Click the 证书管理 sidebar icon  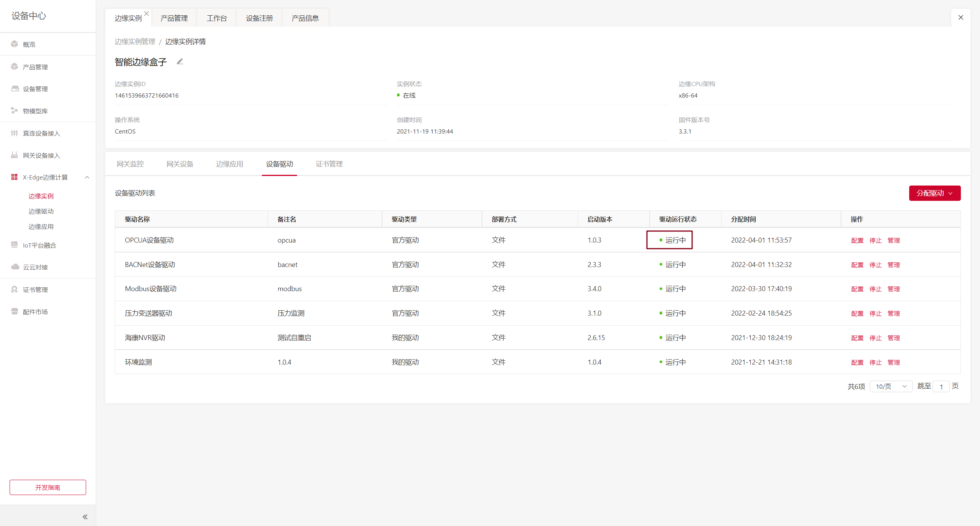coord(15,290)
